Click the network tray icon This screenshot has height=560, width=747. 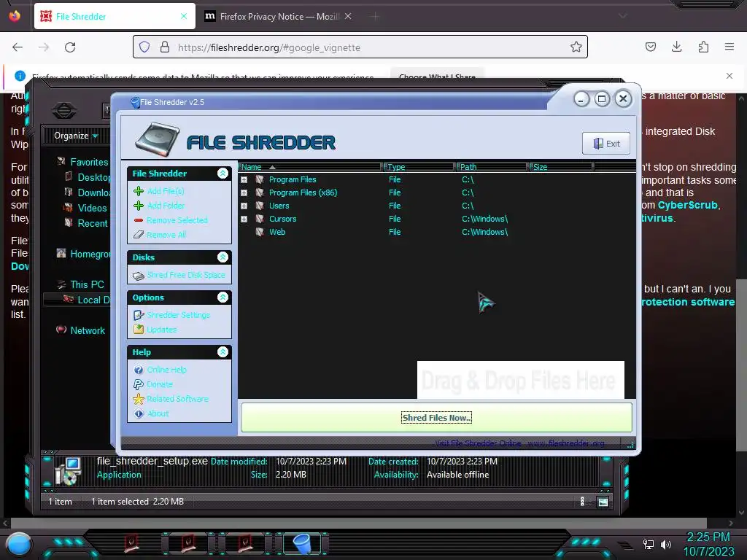[x=649, y=544]
